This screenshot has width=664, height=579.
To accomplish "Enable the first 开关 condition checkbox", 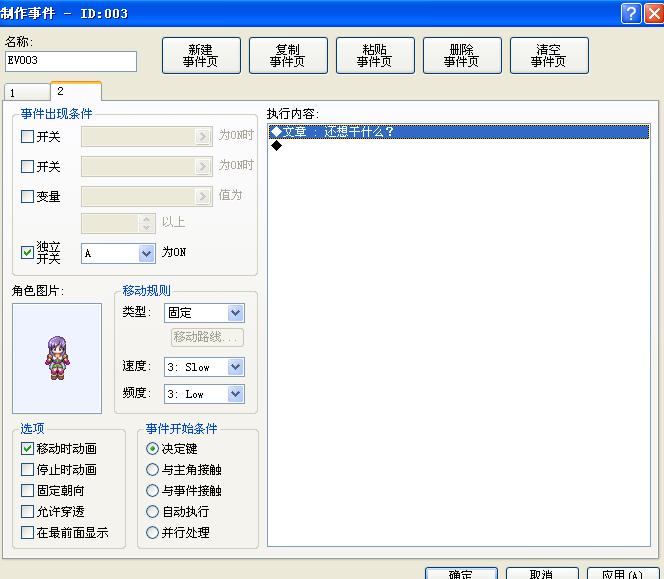I will 27,136.
